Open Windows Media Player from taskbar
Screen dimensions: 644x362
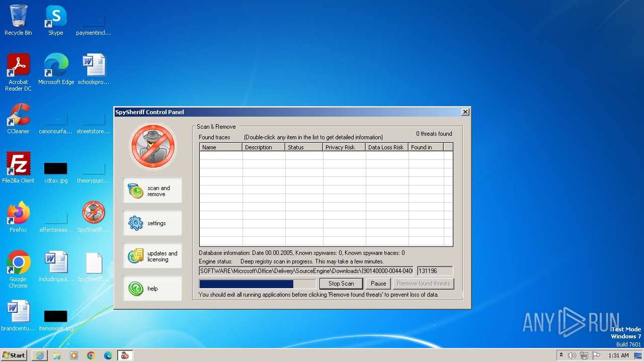pos(74,355)
